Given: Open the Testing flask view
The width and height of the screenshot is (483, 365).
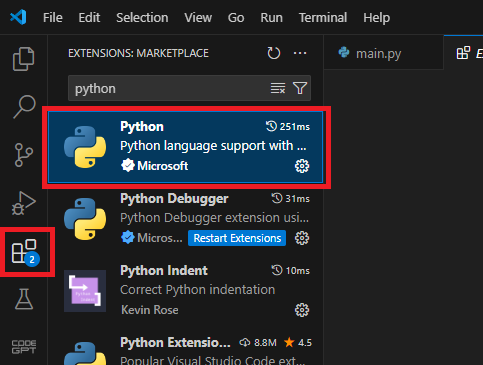Looking at the screenshot, I should (x=24, y=299).
